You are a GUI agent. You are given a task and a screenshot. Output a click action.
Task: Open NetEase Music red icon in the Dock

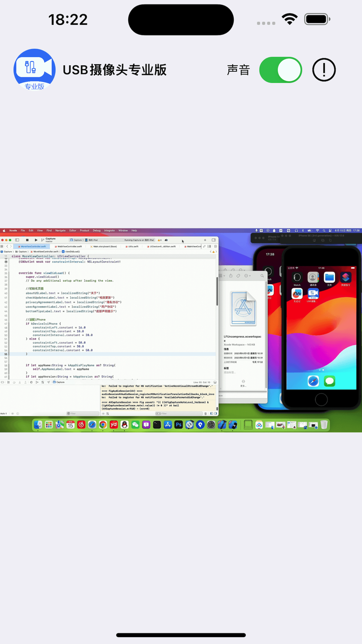[x=81, y=425]
